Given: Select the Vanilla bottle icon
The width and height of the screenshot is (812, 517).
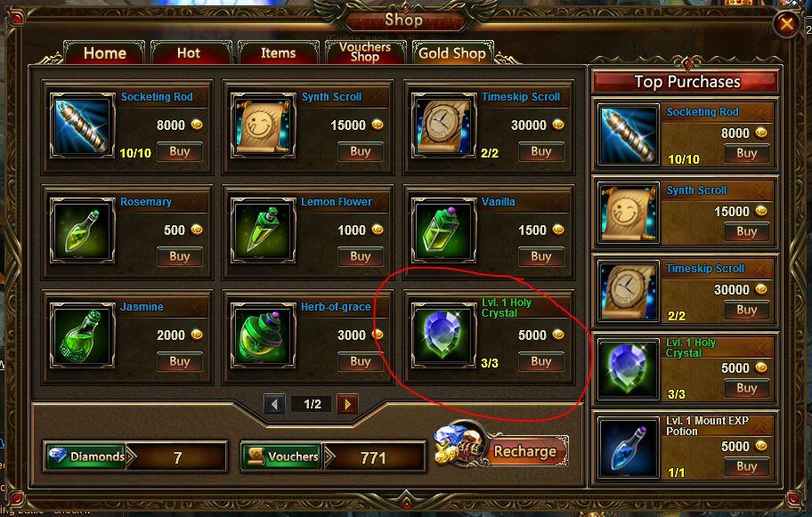Looking at the screenshot, I should [443, 230].
